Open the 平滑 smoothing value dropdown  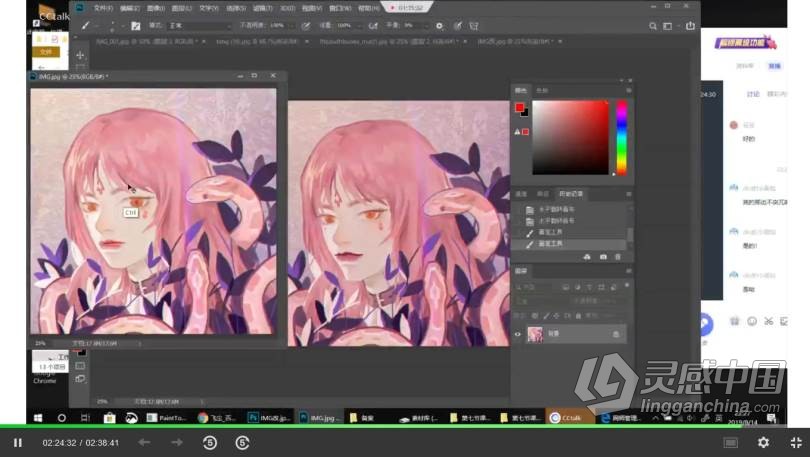click(426, 26)
